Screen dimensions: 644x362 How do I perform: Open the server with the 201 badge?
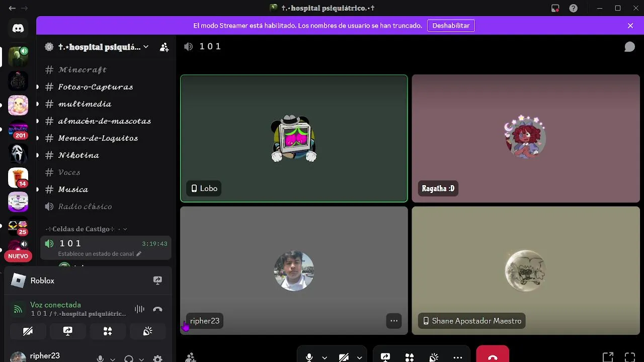click(x=18, y=129)
